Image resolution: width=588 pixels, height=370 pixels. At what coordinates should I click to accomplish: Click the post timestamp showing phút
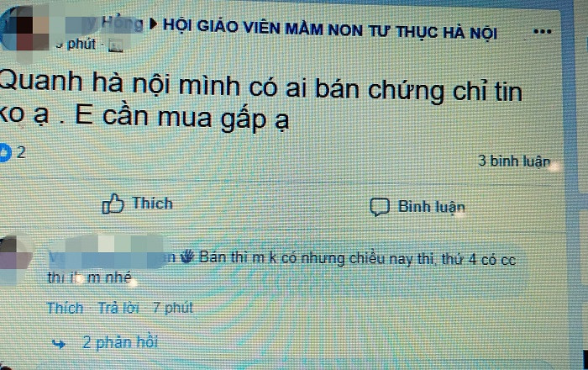pyautogui.click(x=76, y=45)
